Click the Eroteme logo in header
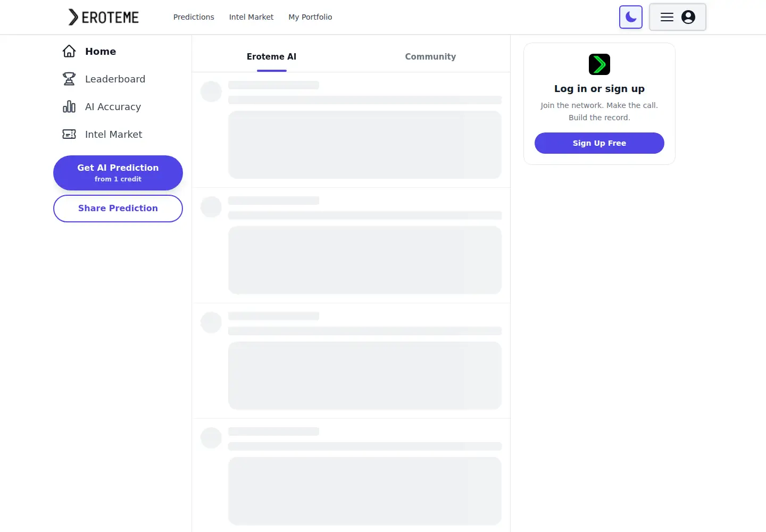The width and height of the screenshot is (766, 532). [103, 17]
